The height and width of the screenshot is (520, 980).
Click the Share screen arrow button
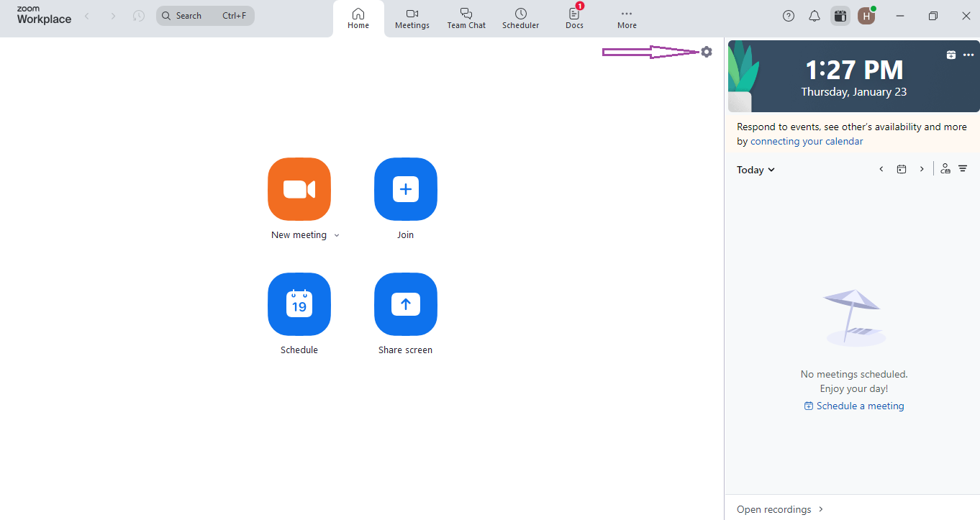406,304
